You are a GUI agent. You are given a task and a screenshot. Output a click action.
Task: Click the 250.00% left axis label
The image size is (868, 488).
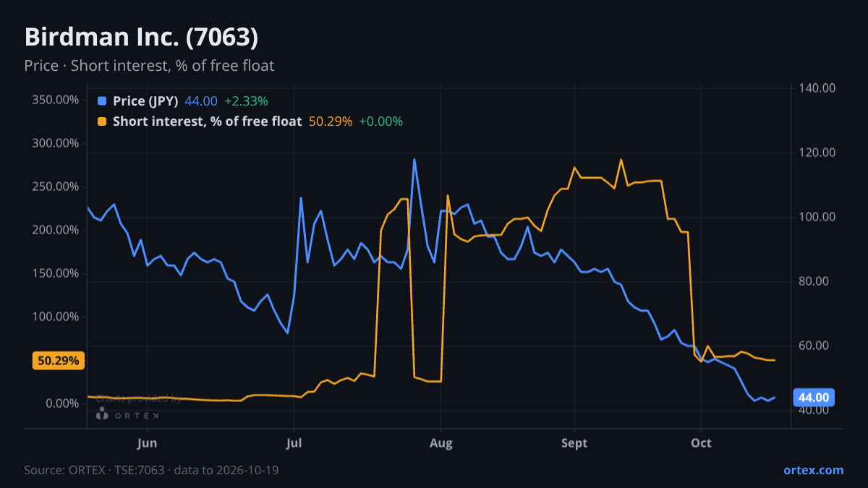coord(56,187)
